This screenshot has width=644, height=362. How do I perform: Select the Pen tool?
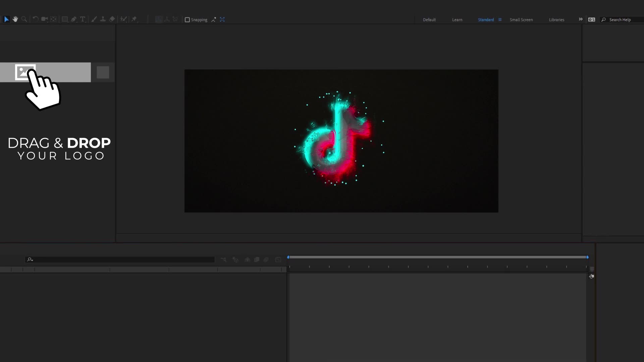click(x=74, y=19)
